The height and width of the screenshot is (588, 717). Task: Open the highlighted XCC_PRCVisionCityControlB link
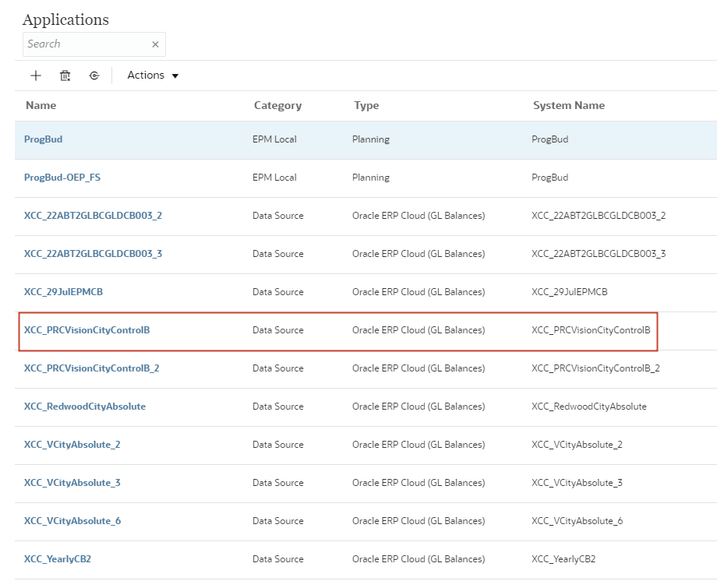click(x=87, y=330)
